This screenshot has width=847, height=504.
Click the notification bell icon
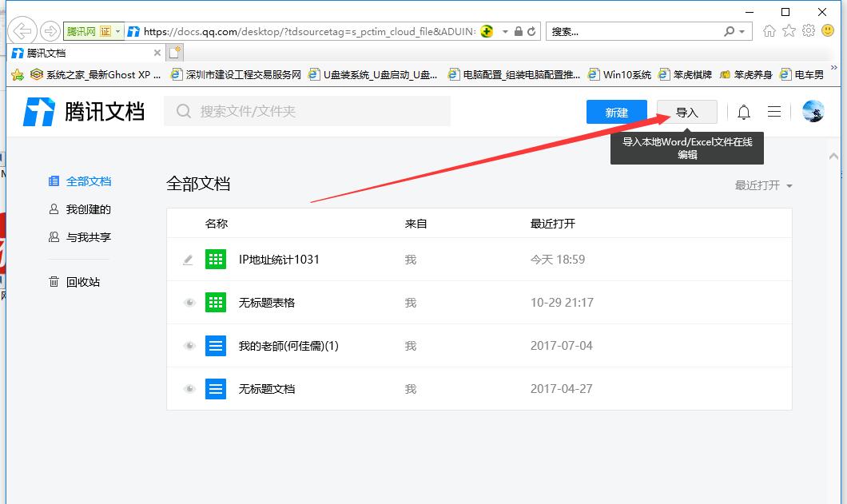(x=744, y=113)
